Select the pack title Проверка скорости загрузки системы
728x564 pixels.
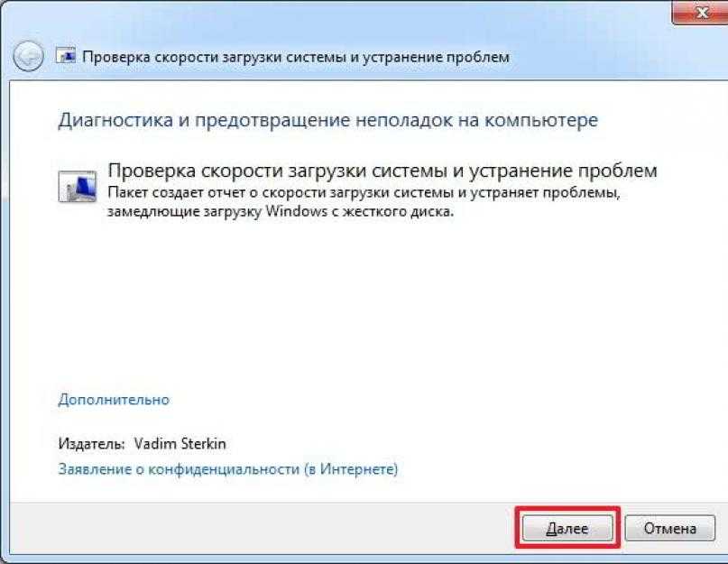click(x=382, y=171)
